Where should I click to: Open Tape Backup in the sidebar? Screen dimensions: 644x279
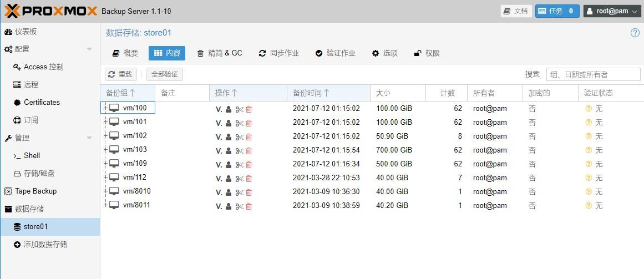[x=36, y=191]
